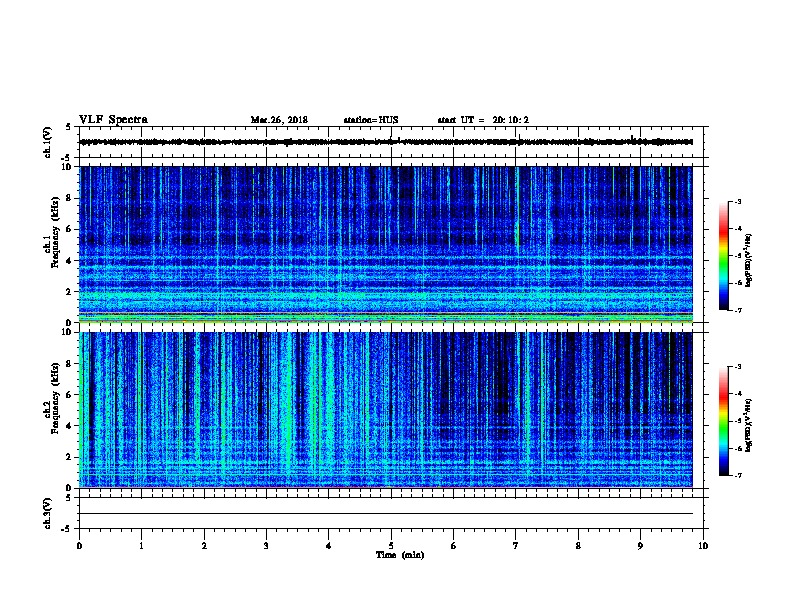This screenshot has height=612, width=792.
Task: Click time axis tick label "1"
Action: 141,545
